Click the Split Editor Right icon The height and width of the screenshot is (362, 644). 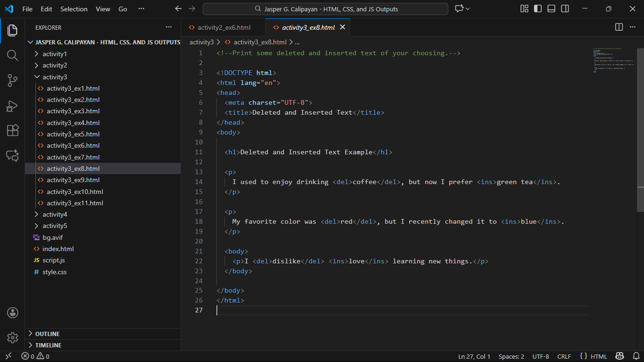[x=619, y=27]
